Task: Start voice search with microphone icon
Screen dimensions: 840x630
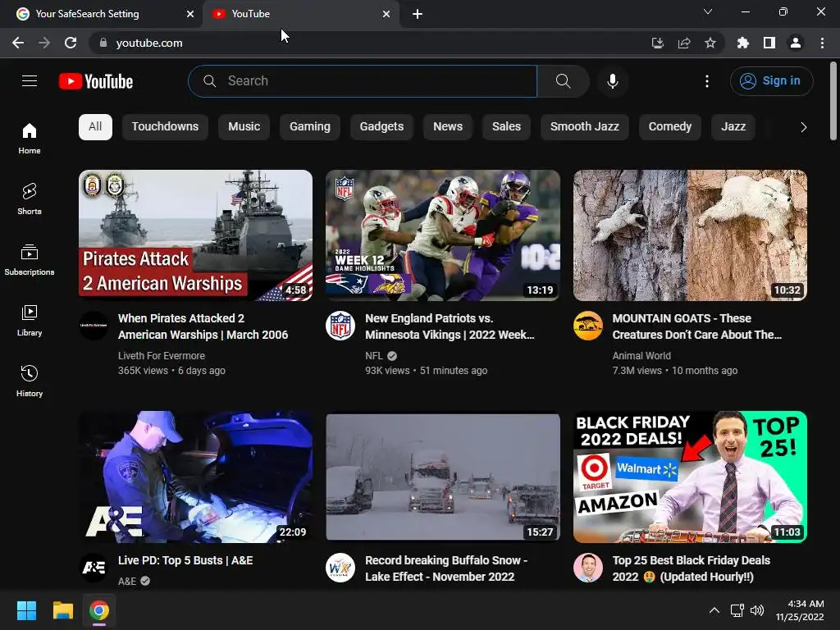Action: [612, 81]
